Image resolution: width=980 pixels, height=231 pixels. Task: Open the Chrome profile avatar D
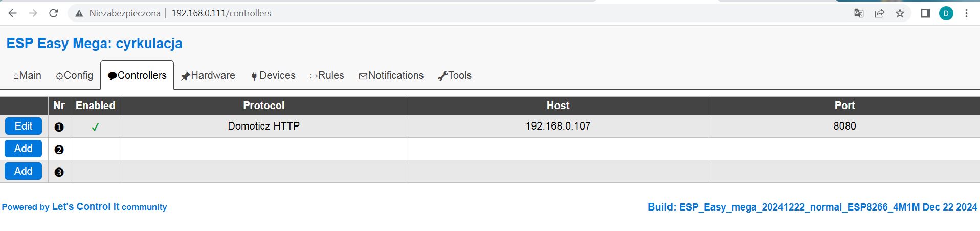[x=946, y=13]
